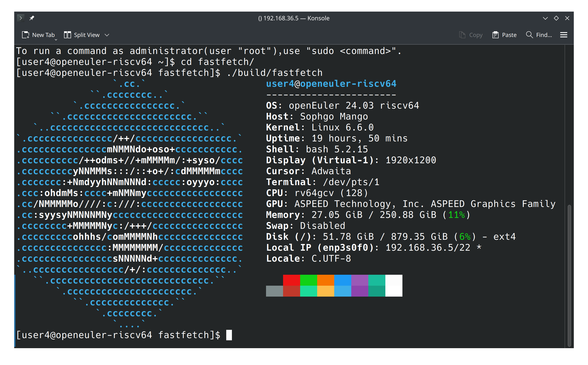Viewport: 588px width, 365px height.
Task: Click the Local IP 192.168.36.5/22 line
Action: (374, 247)
